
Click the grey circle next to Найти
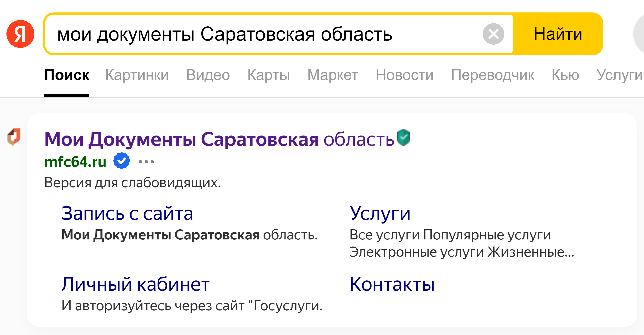639,34
